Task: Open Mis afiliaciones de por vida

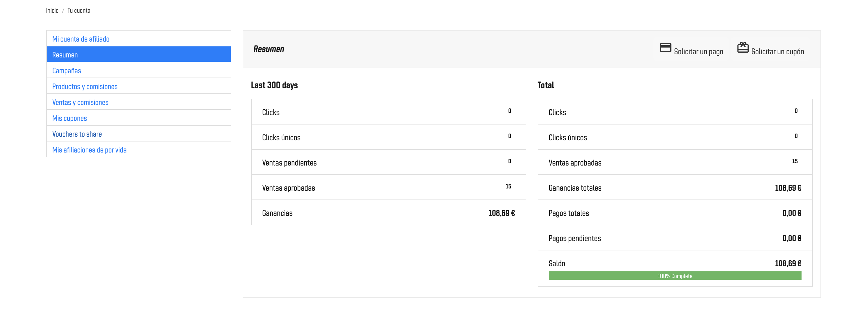Action: click(x=89, y=150)
